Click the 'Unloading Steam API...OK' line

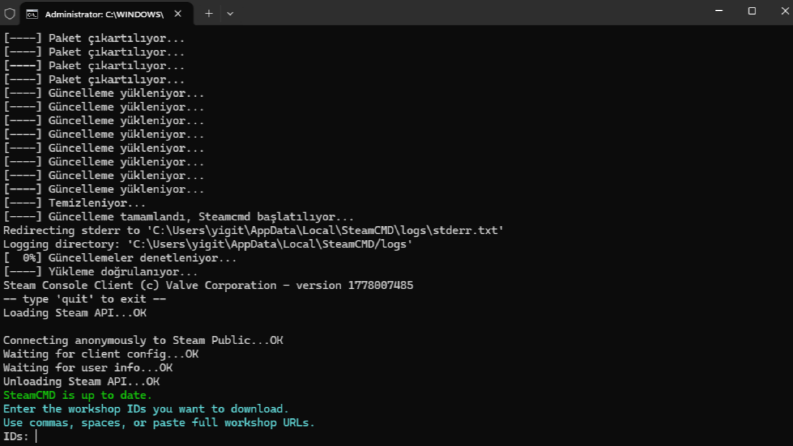tap(81, 381)
